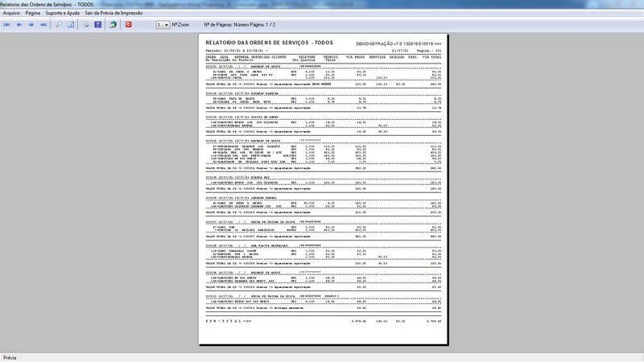Click the 'Nº Zoom' label
This screenshot has width=644, height=362.
click(x=180, y=25)
